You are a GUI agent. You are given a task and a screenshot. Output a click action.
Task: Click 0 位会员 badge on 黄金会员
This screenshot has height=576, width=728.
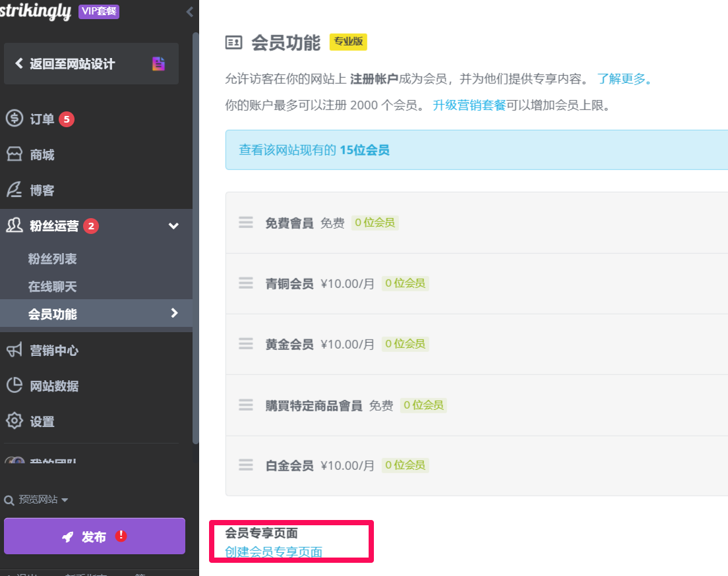(406, 344)
